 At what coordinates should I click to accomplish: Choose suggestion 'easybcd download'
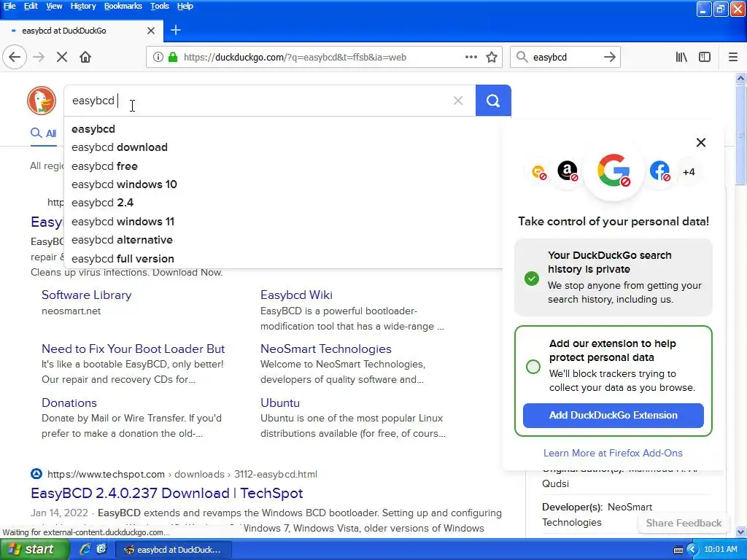[x=284, y=147]
